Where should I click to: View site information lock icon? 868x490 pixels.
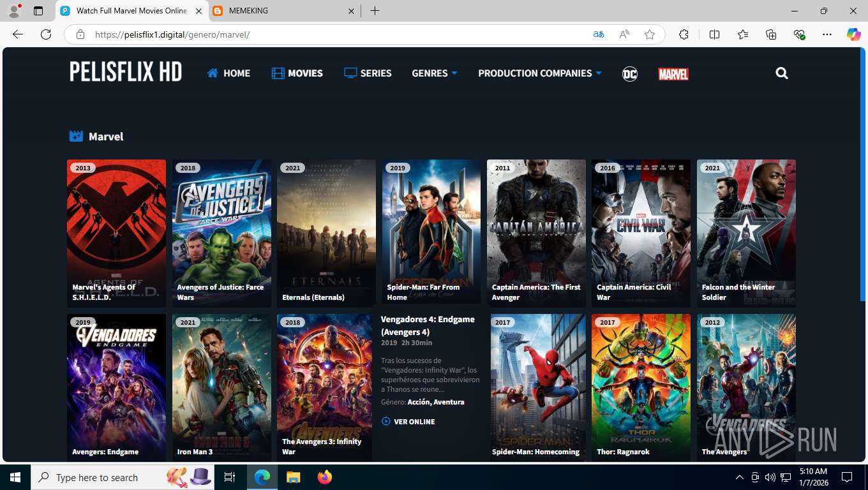(80, 34)
